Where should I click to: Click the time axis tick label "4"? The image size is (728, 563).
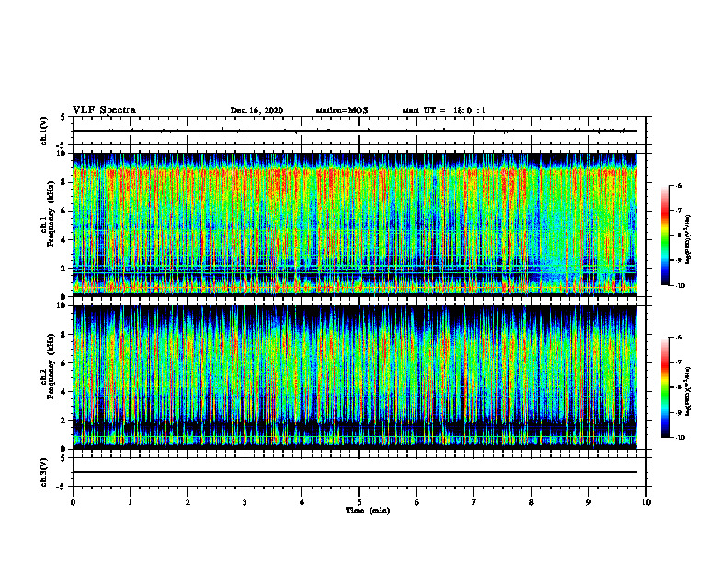302,502
